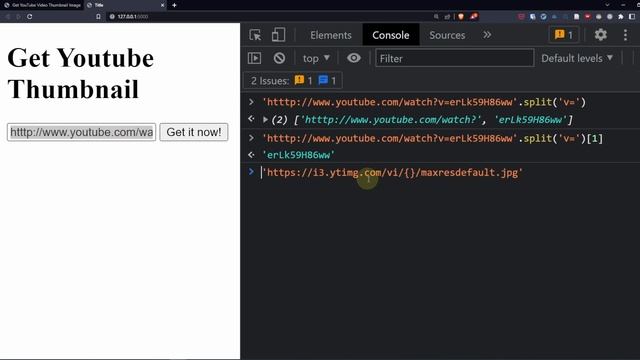Toggle the browser sidebar panel icon
This screenshot has width=640, height=360.
click(x=632, y=17)
